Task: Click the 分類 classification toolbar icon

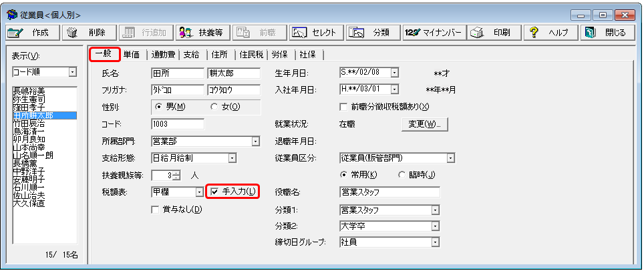Action: (x=358, y=32)
